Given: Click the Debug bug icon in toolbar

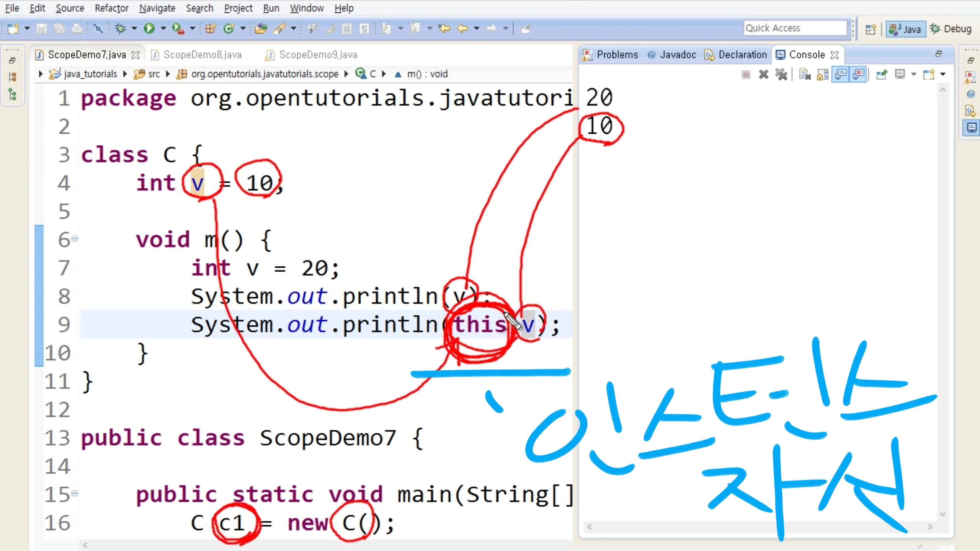Looking at the screenshot, I should point(120,28).
